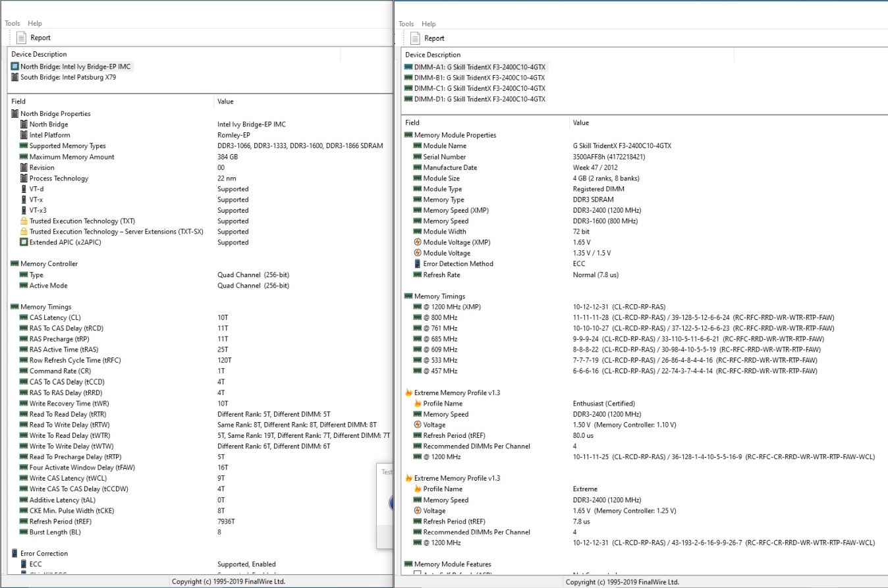Select the DIMM-B1 memory module entry

pyautogui.click(x=474, y=78)
